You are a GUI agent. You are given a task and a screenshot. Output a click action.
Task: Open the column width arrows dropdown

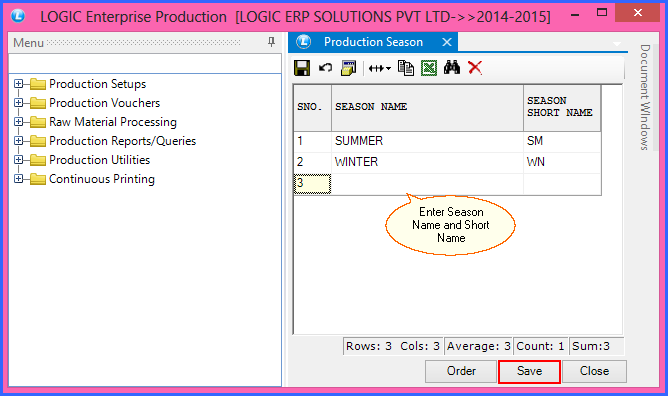tap(380, 68)
